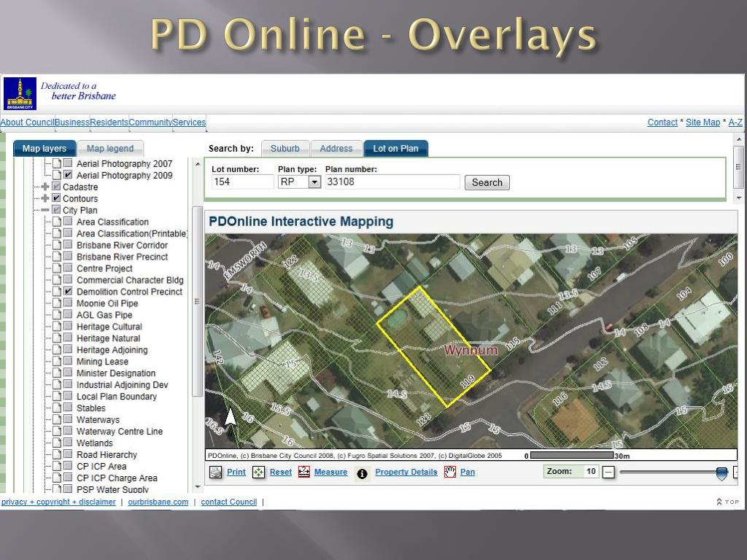747x560 pixels.
Task: Click the page icon beside Area Classification
Action: click(57, 222)
